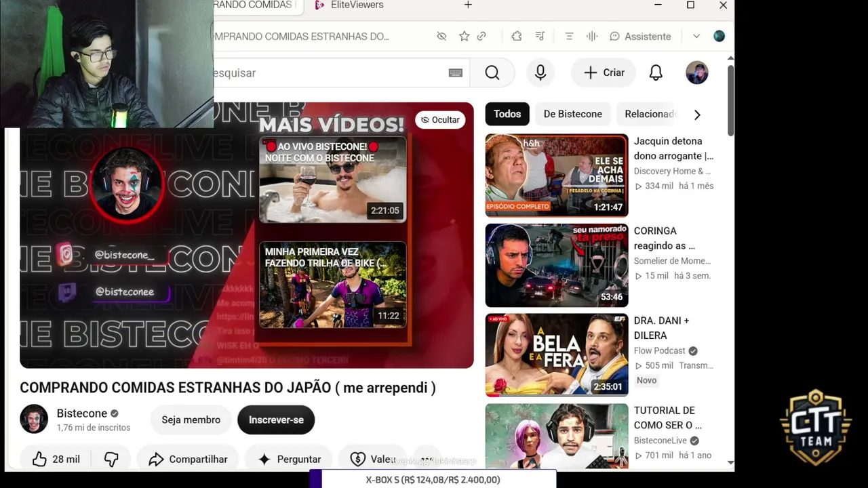The image size is (868, 488).
Task: Click the audio waveform icon in toolbar
Action: tap(592, 37)
